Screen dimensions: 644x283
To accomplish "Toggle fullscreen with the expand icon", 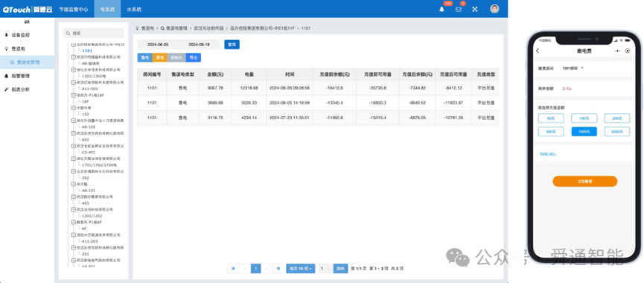I will click(475, 9).
